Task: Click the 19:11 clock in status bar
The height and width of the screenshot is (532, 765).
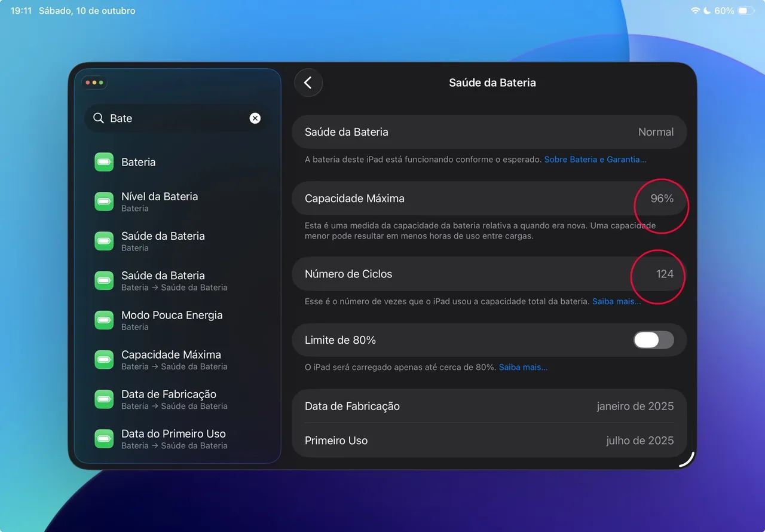Action: pyautogui.click(x=21, y=11)
